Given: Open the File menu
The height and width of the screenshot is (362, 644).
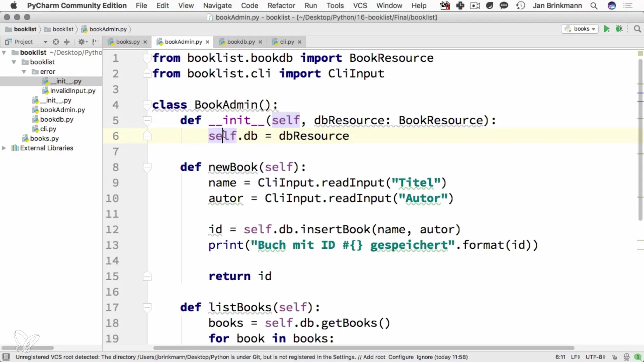Looking at the screenshot, I should click(x=141, y=6).
